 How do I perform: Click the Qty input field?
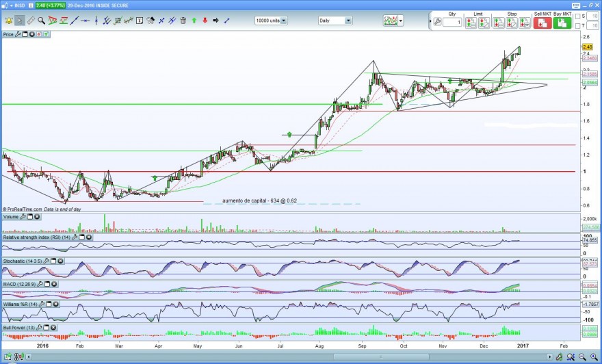[452, 23]
